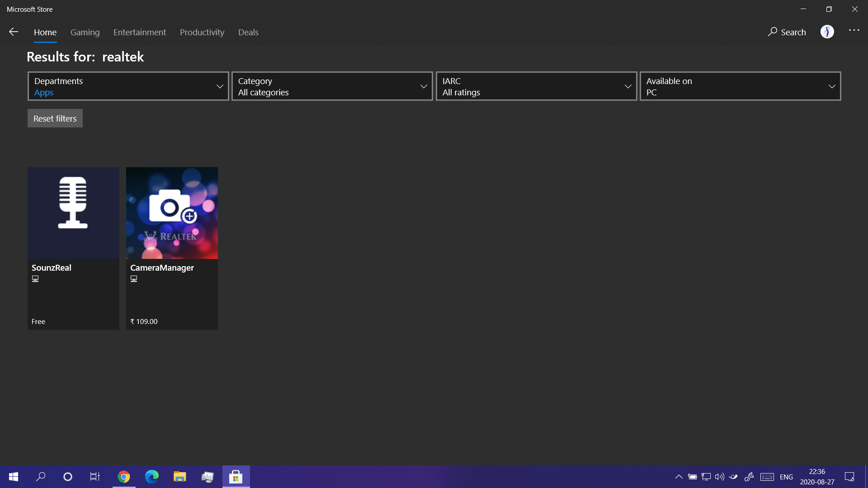Switch to the Entertainment tab
The height and width of the screenshot is (488, 868).
(140, 32)
